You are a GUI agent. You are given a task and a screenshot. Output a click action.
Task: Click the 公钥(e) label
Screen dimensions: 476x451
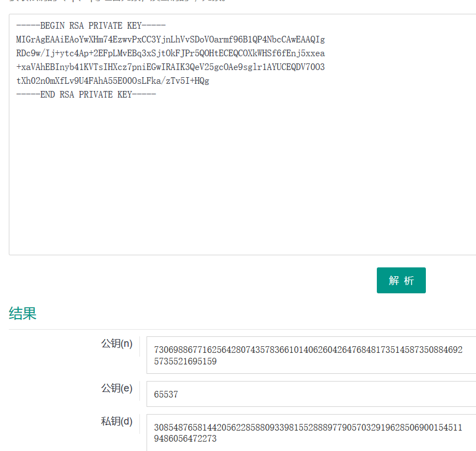[x=116, y=388]
